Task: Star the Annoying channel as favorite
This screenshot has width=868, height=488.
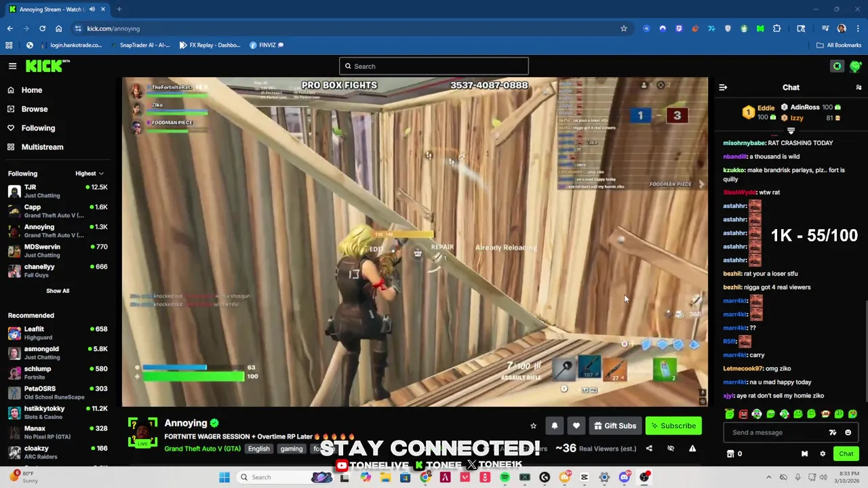Action: pos(533,426)
